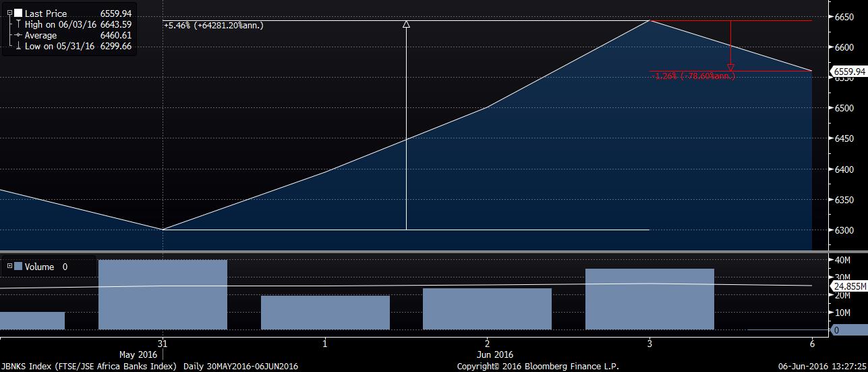Click the red -1.26% annotation label

point(693,76)
